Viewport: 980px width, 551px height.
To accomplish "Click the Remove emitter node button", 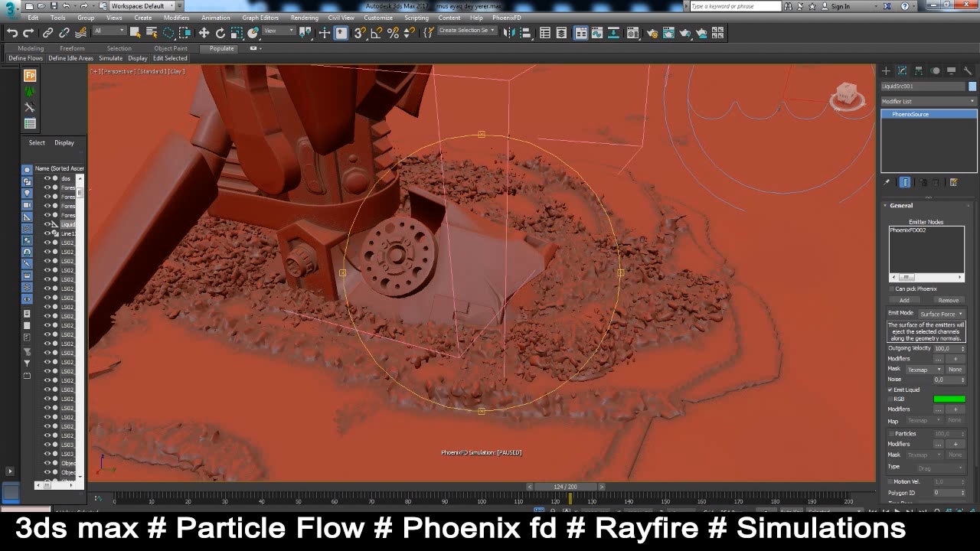I will tap(948, 300).
